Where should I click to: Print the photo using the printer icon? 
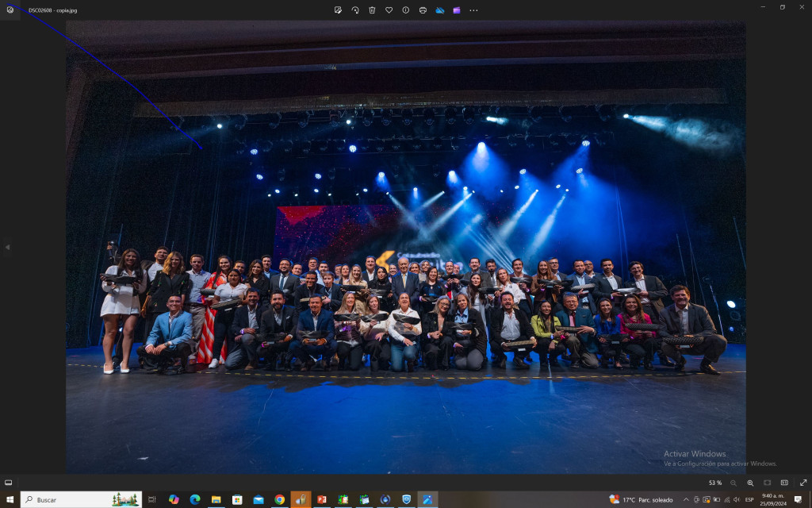pos(423,10)
